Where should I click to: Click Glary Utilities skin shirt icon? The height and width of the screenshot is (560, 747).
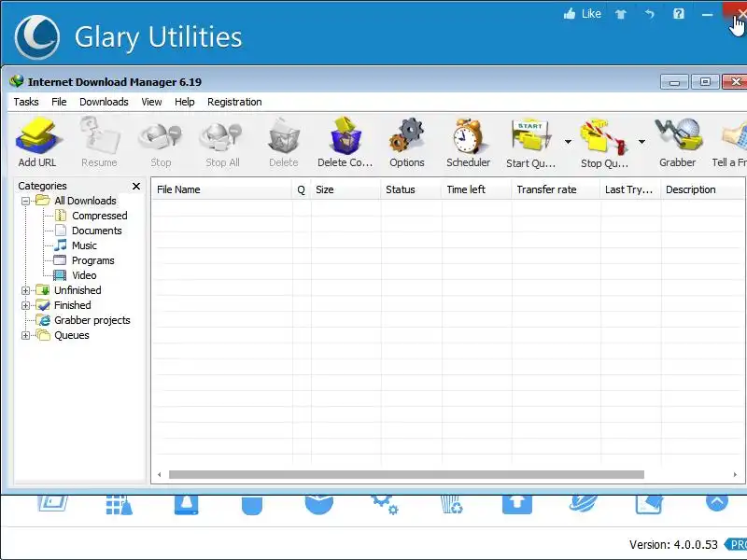click(x=621, y=14)
